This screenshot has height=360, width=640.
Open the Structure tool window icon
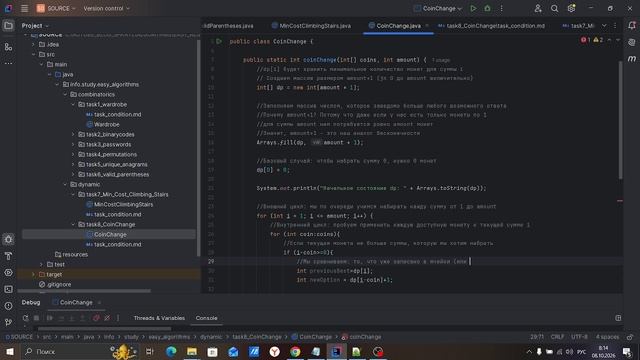(8, 47)
